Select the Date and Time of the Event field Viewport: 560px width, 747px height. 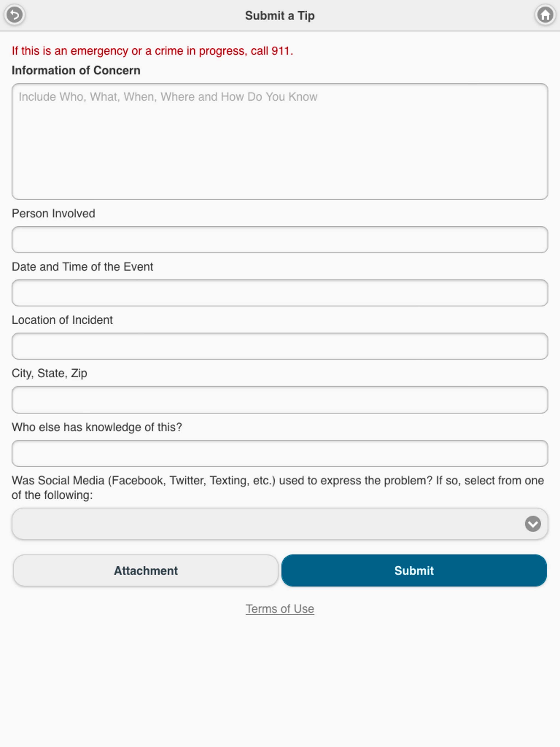[280, 293]
